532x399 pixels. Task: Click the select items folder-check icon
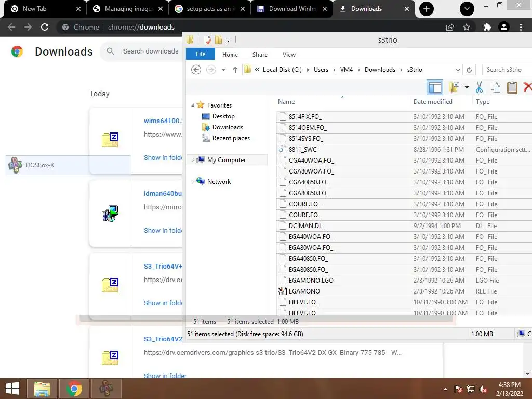(454, 87)
